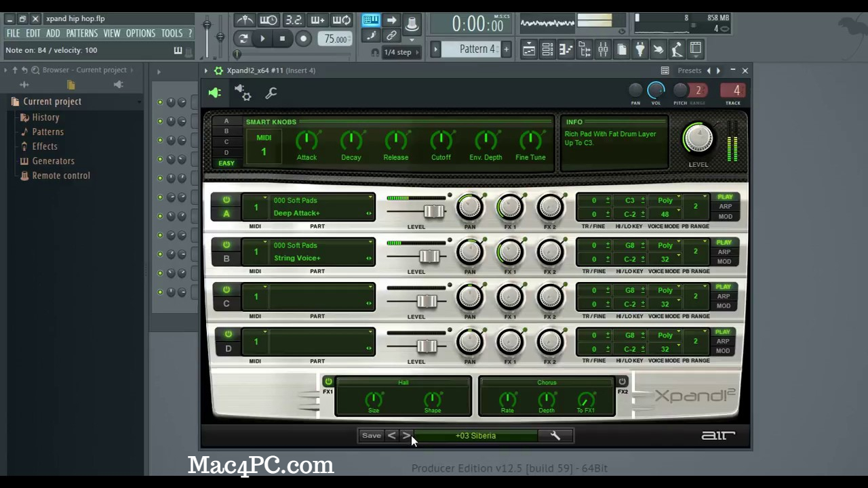Open the piano roll view icon
Image resolution: width=868 pixels, height=488 pixels.
pyautogui.click(x=566, y=49)
